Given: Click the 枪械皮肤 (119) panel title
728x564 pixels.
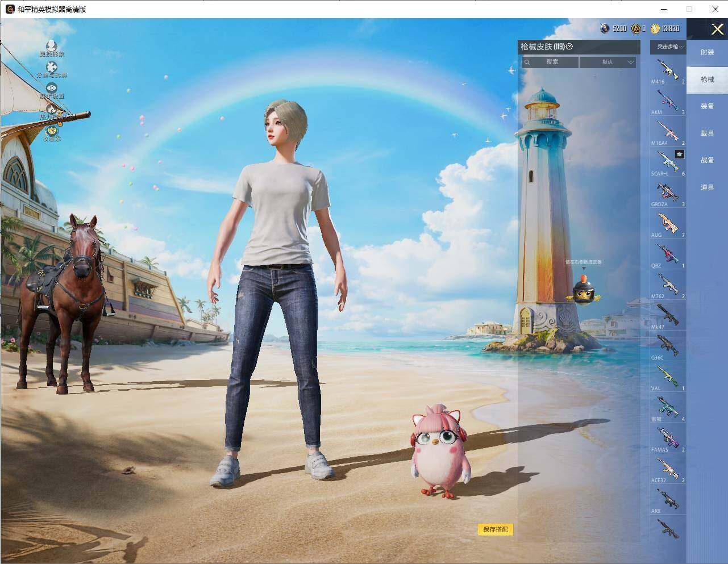Looking at the screenshot, I should (x=543, y=47).
